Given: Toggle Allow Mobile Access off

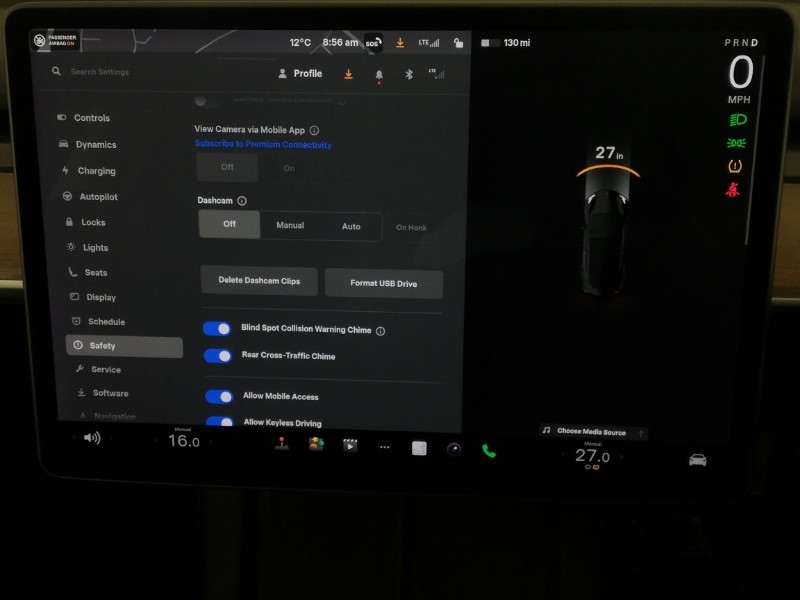Looking at the screenshot, I should [x=219, y=396].
